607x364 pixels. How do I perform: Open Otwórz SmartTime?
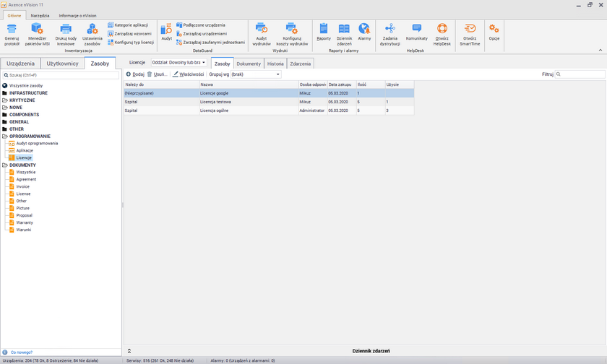pos(470,29)
